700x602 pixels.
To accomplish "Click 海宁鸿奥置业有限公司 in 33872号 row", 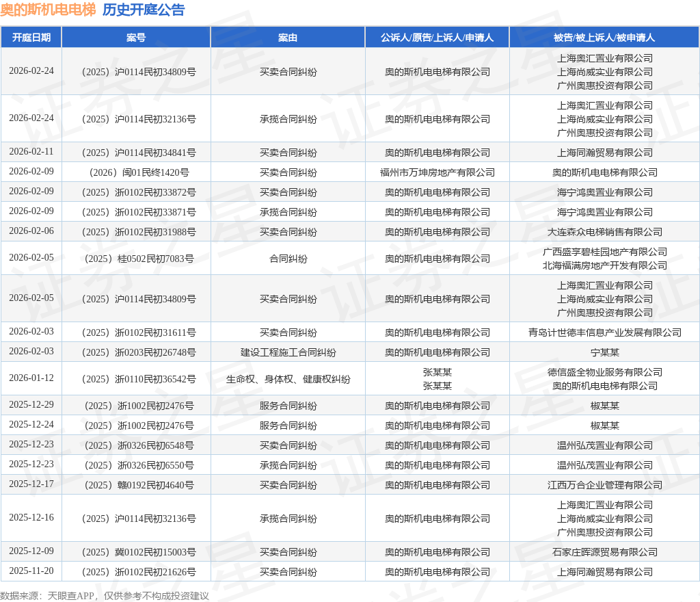I will 604,192.
